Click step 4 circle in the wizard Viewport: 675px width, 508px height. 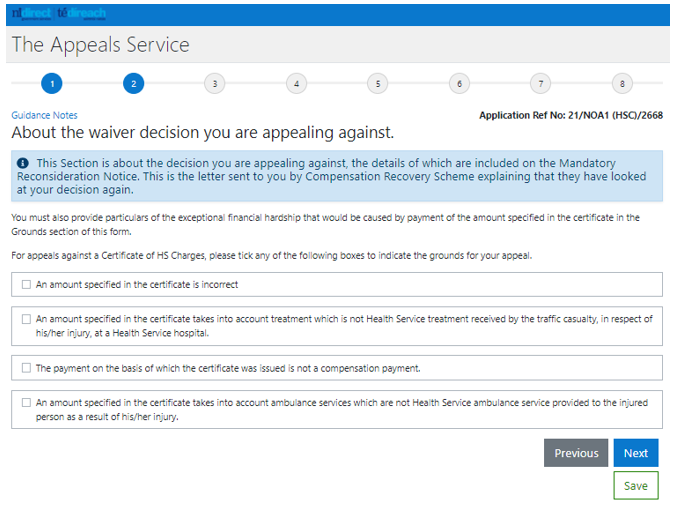click(296, 84)
